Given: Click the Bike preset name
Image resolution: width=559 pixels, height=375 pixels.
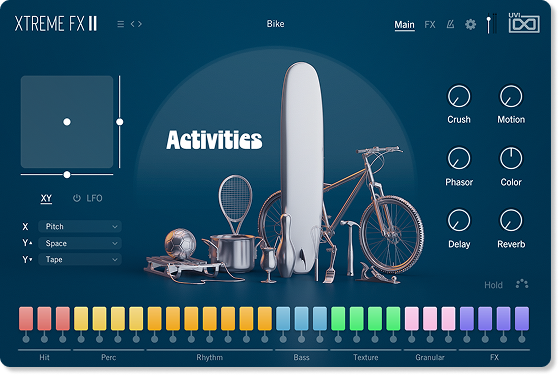Looking at the screenshot, I should pos(275,24).
